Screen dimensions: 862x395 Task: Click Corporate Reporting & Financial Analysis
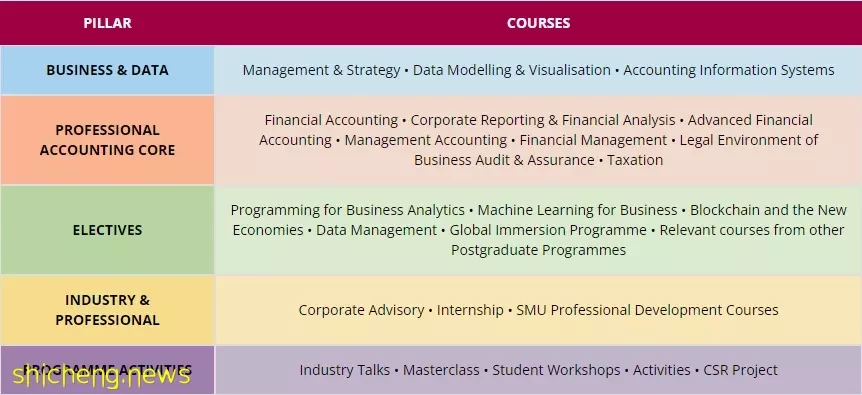[543, 120]
